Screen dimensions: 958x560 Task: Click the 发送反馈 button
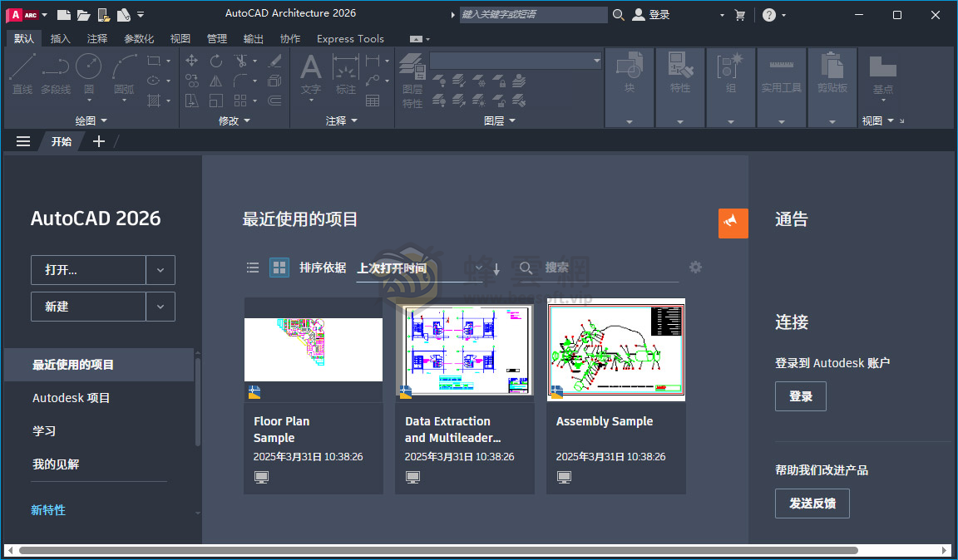coord(812,504)
